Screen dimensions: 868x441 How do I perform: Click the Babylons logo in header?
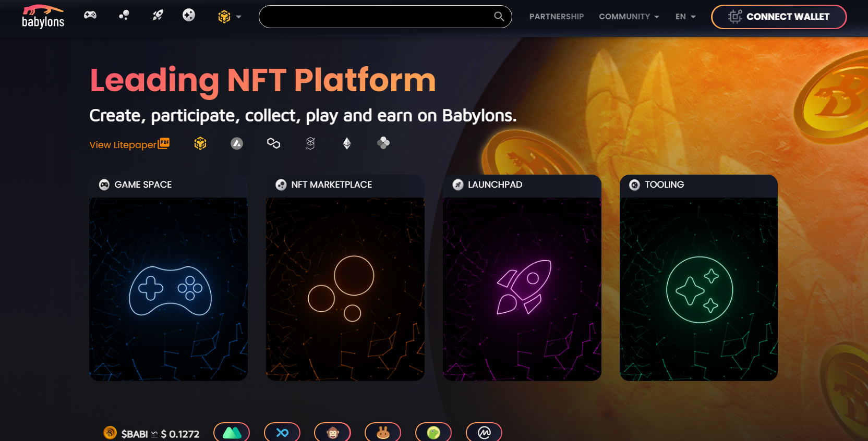tap(43, 17)
